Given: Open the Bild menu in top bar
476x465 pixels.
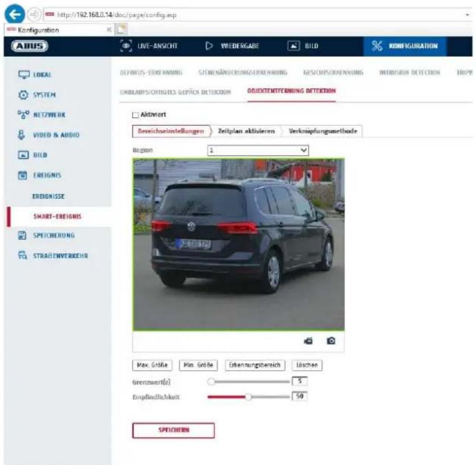Looking at the screenshot, I should pos(303,46).
